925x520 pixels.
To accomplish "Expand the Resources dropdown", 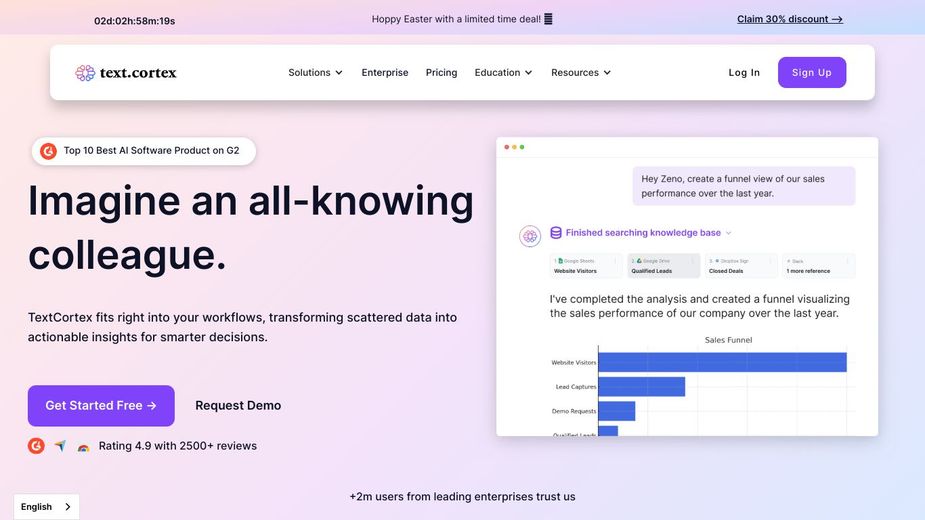I will [580, 73].
